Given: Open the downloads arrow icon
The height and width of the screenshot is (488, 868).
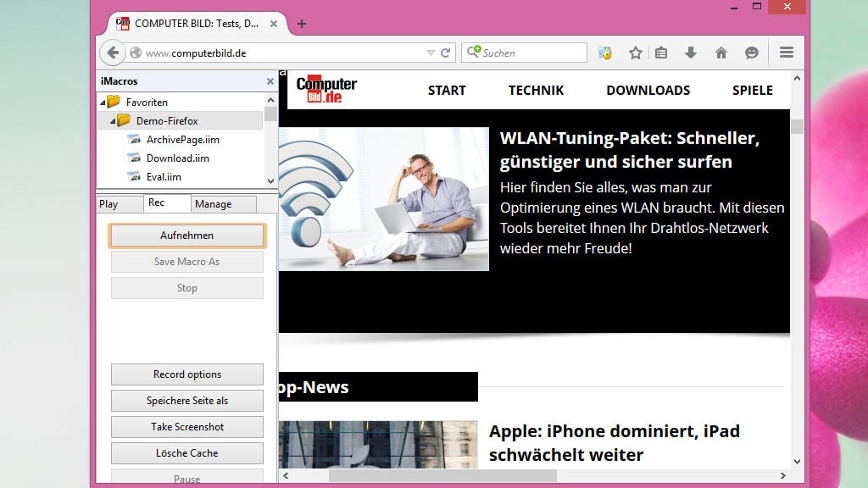Looking at the screenshot, I should pos(690,53).
